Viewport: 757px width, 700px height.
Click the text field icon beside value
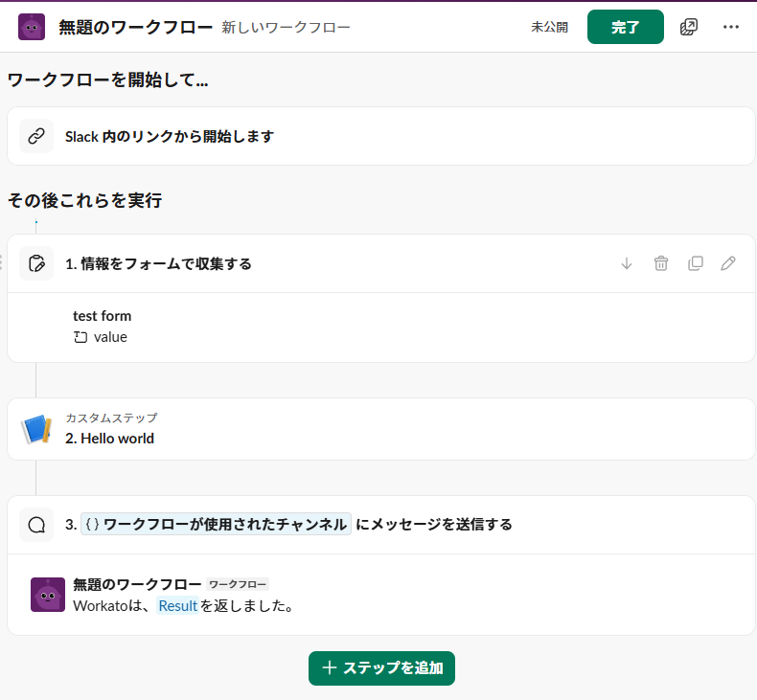coord(80,337)
